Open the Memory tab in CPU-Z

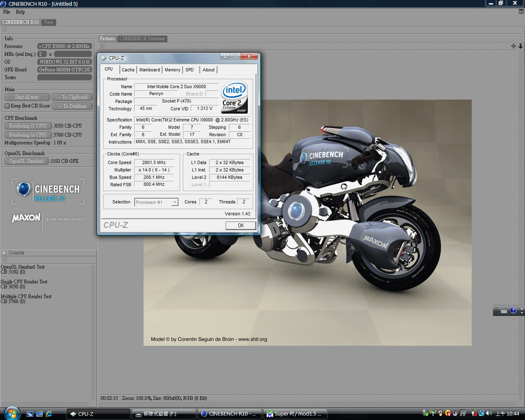173,70
